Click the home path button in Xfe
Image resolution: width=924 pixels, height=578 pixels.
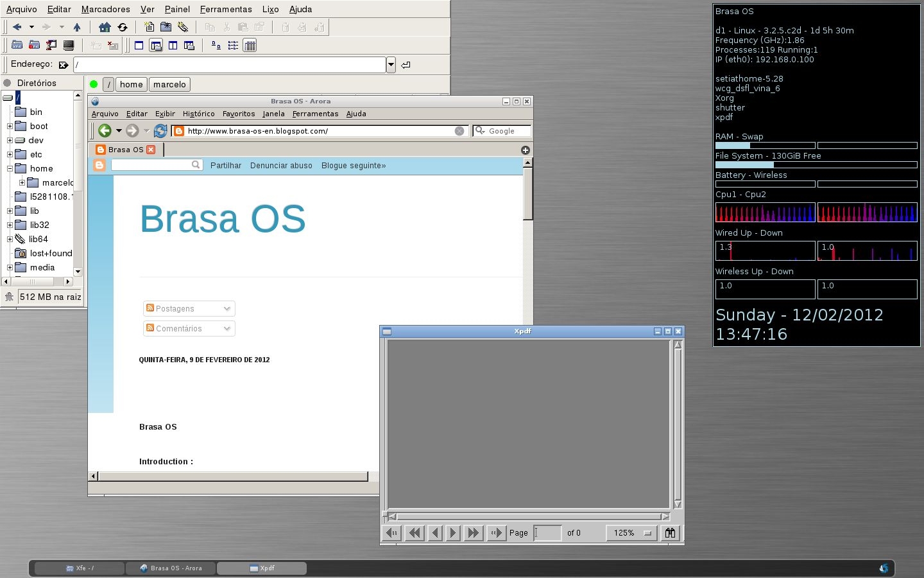point(131,84)
